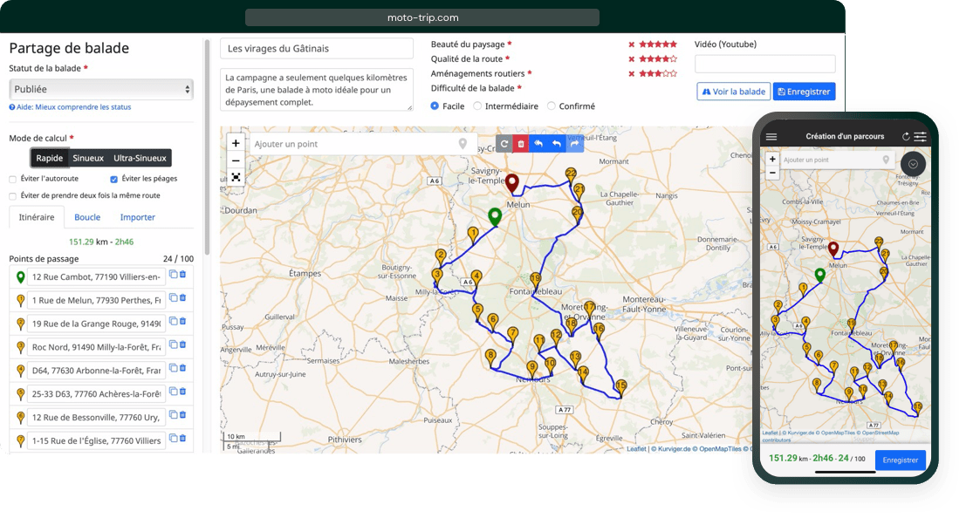Select Intermédiaire difficulty radio button
The image size is (980, 525).
tap(477, 106)
